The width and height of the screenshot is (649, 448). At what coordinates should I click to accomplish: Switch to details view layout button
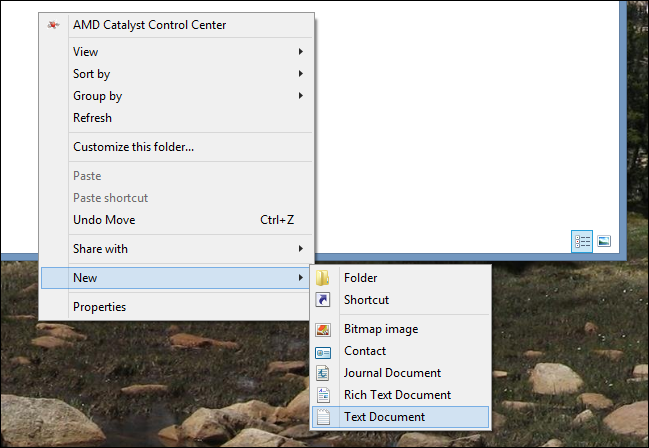582,241
